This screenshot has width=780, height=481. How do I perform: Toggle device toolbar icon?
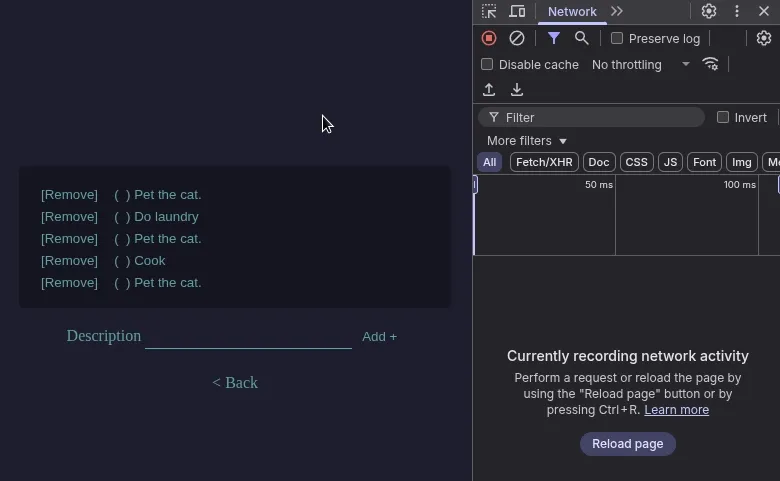[x=517, y=11]
